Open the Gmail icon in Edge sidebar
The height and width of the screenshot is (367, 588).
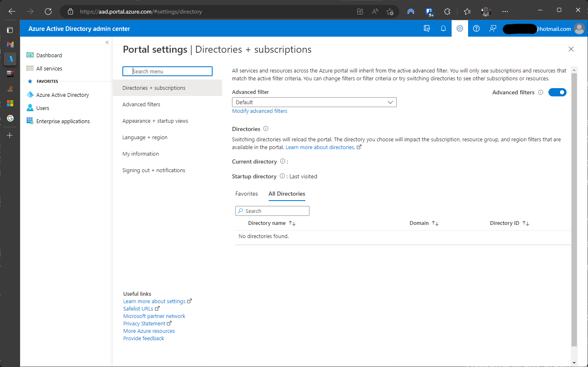click(x=10, y=44)
